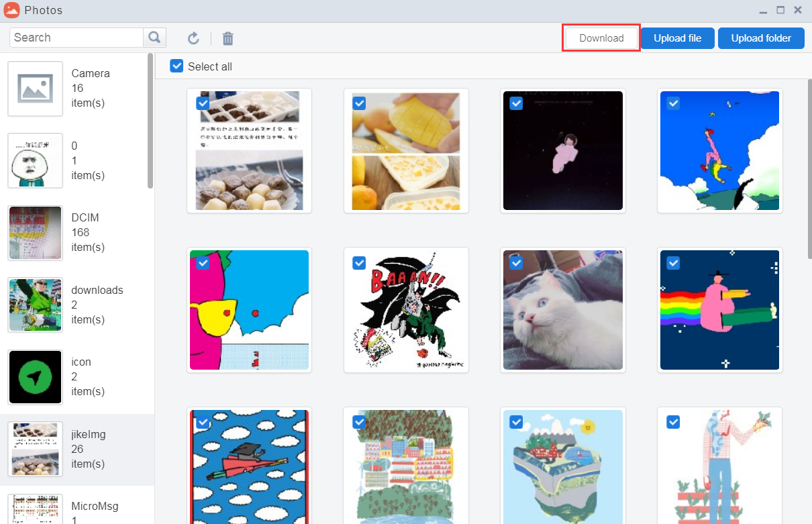Maximize the Photos window

[780, 10]
